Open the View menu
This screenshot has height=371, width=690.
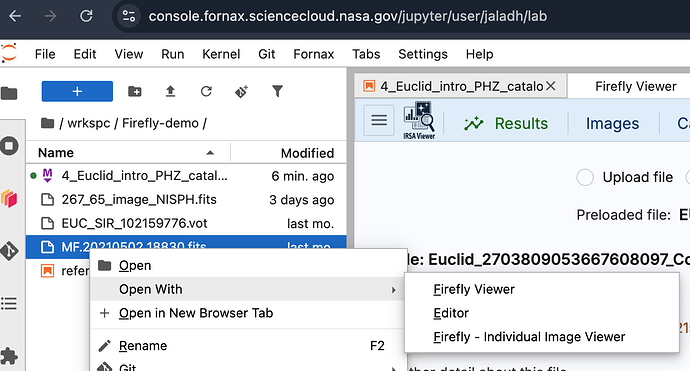pyautogui.click(x=128, y=54)
